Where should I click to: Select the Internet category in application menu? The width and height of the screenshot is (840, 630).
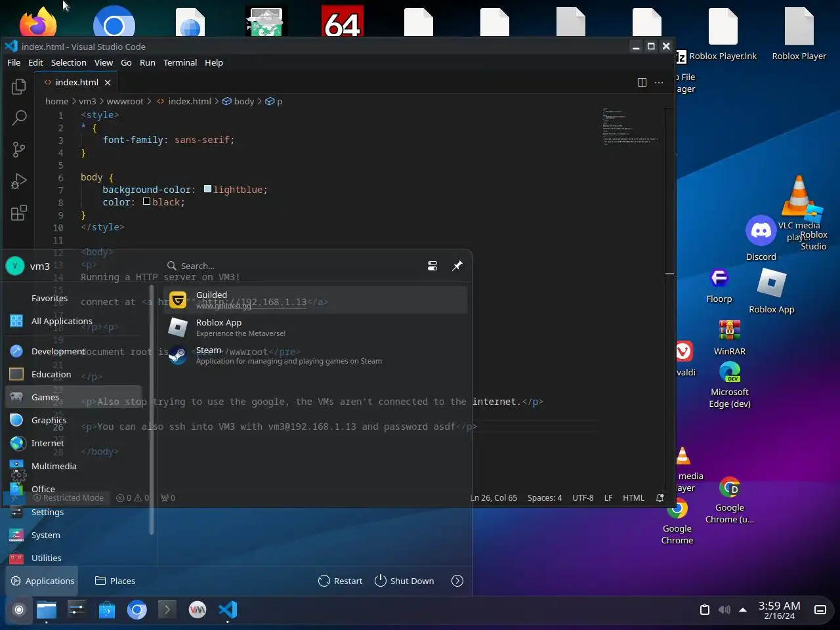[73, 443]
